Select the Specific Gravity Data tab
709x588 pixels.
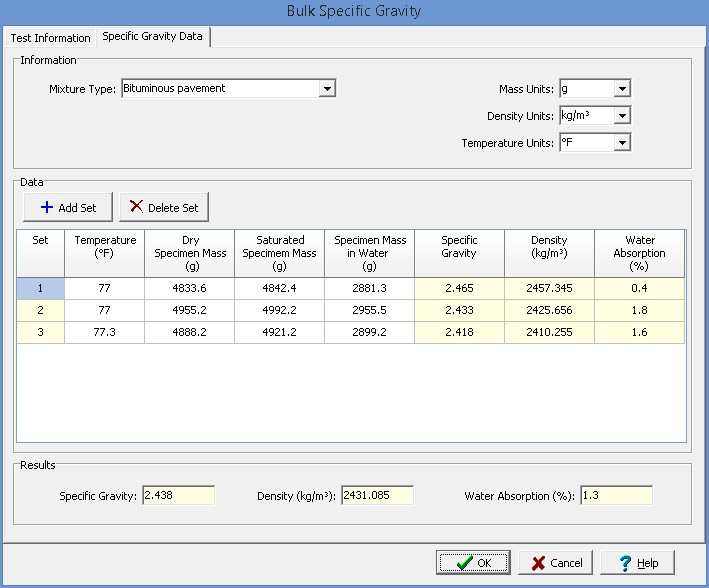[x=153, y=37]
